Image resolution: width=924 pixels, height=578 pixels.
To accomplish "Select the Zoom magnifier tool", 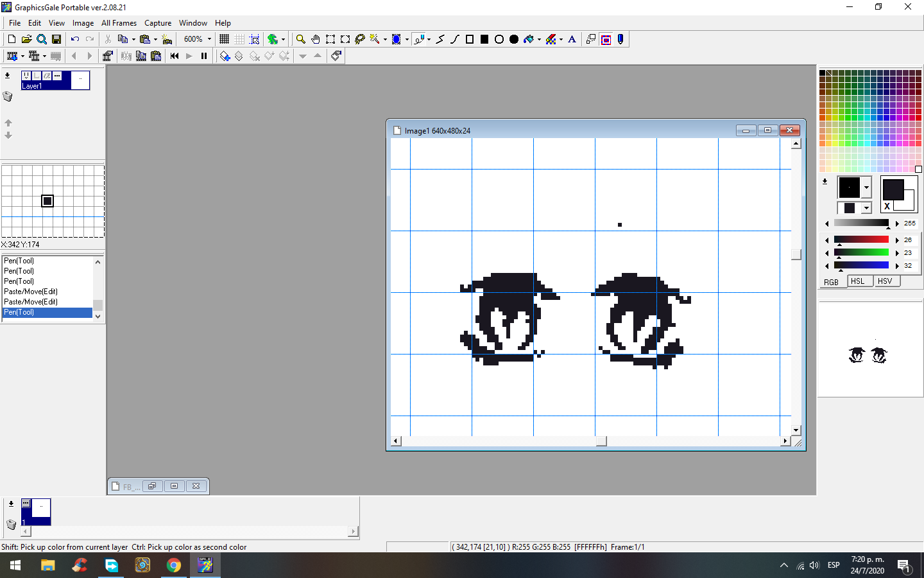I will click(x=300, y=39).
